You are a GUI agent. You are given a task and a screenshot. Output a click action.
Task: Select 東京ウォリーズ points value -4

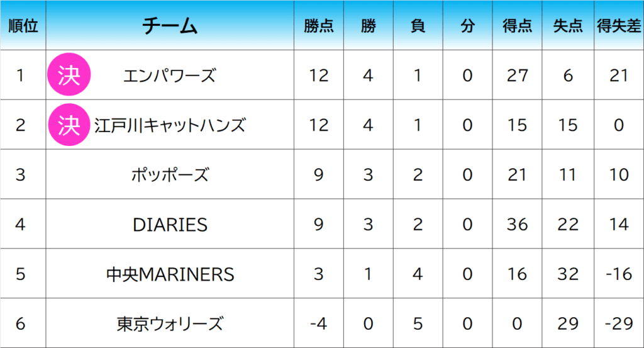point(319,323)
